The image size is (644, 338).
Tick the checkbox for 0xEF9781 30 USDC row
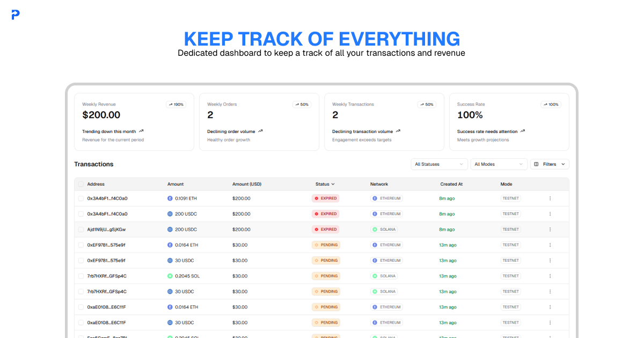pyautogui.click(x=81, y=261)
